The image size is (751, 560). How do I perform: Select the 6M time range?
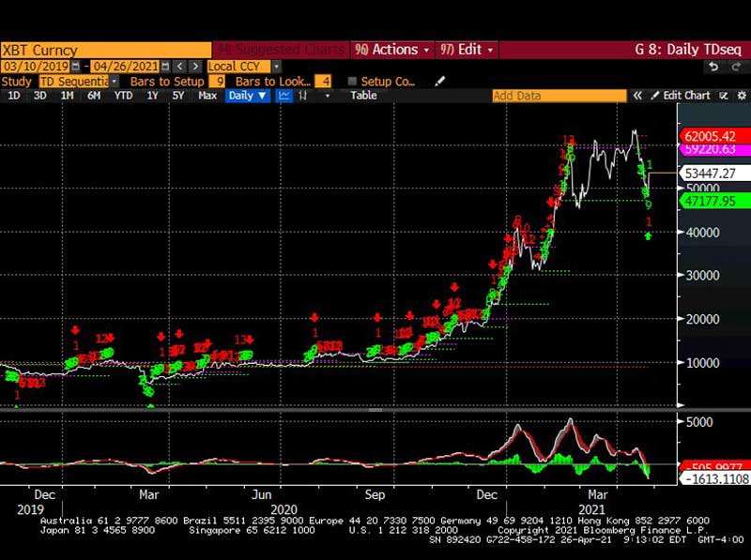tap(94, 96)
